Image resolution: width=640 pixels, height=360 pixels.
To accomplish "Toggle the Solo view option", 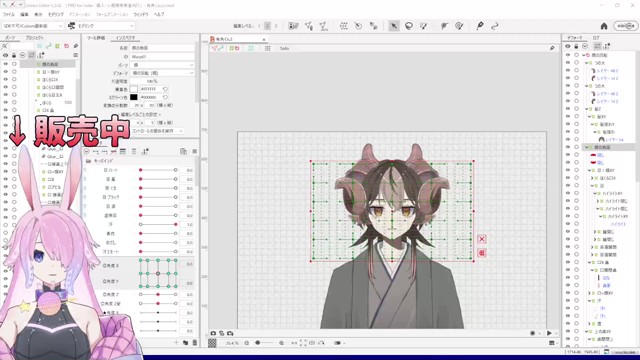I will point(284,48).
